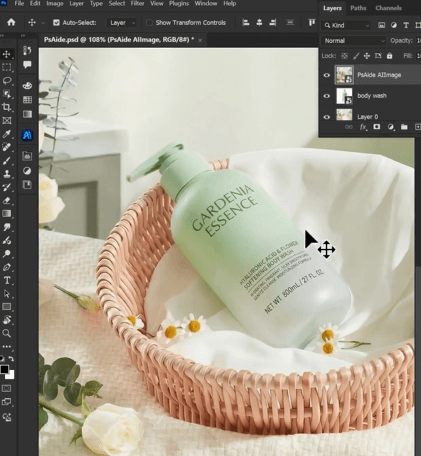
Task: Switch to the Paths tab
Action: 358,8
